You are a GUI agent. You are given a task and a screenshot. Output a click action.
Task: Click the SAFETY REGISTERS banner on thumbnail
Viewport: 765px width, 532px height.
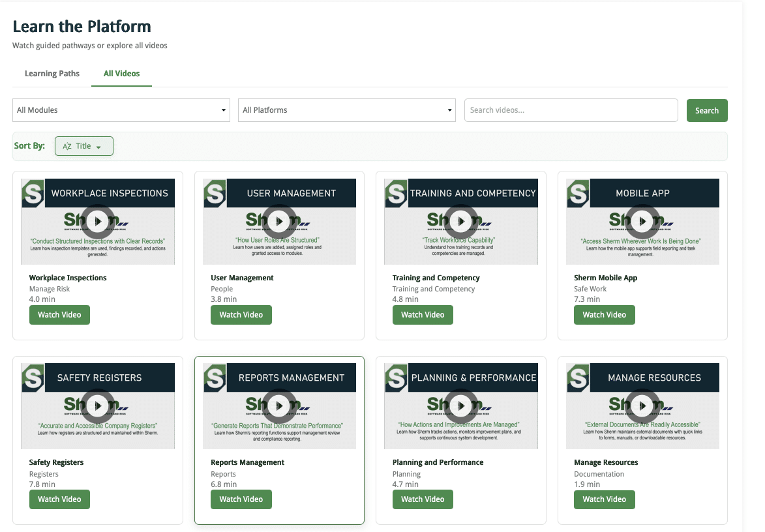(110, 377)
